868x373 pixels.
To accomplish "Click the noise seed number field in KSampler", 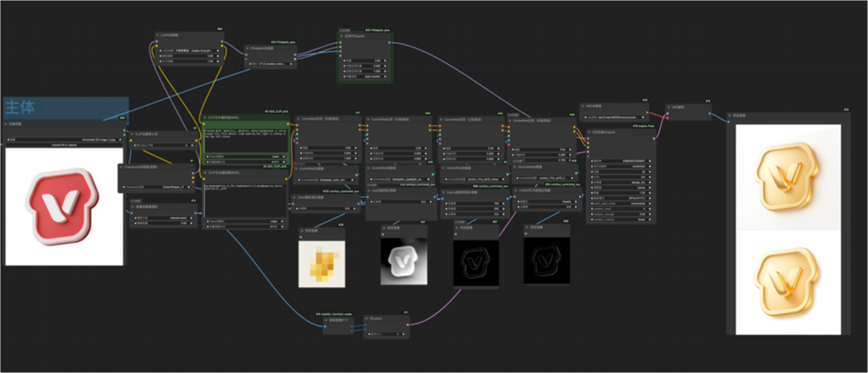I will coord(621,160).
